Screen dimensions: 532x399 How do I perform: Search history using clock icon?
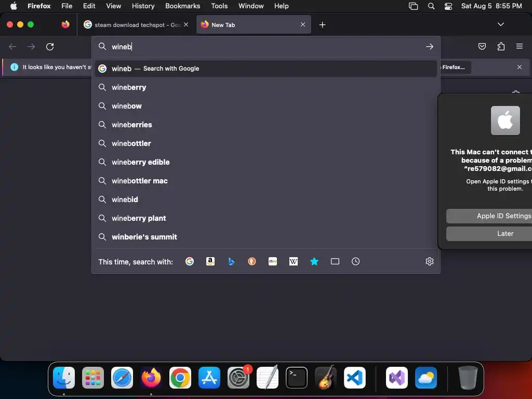click(355, 261)
